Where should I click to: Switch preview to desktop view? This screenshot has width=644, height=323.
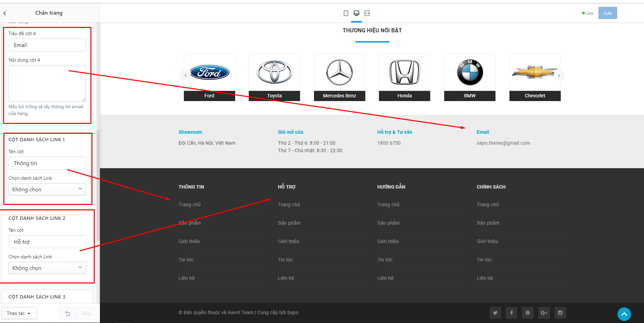pyautogui.click(x=356, y=13)
